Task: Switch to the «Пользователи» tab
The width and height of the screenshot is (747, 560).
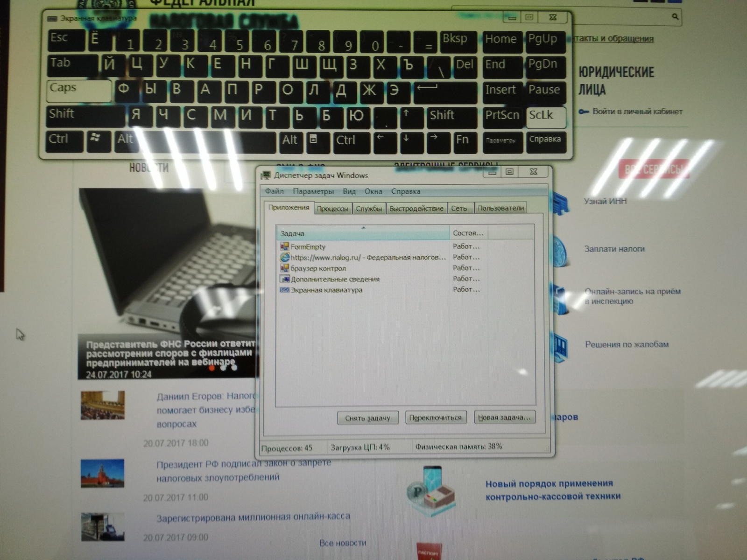Action: [500, 208]
